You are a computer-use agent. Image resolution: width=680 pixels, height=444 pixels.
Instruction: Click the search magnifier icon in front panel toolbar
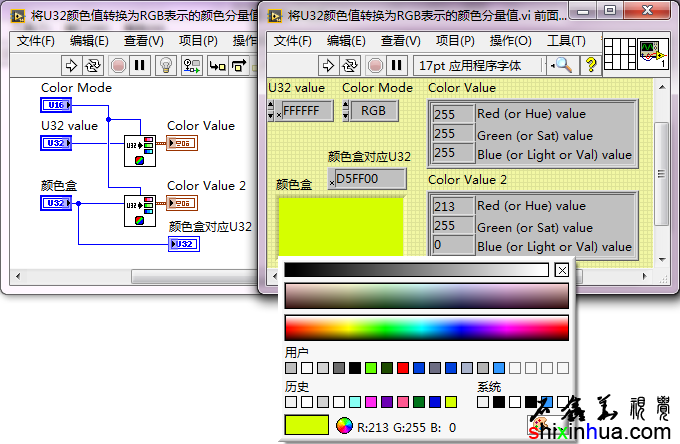(x=564, y=65)
